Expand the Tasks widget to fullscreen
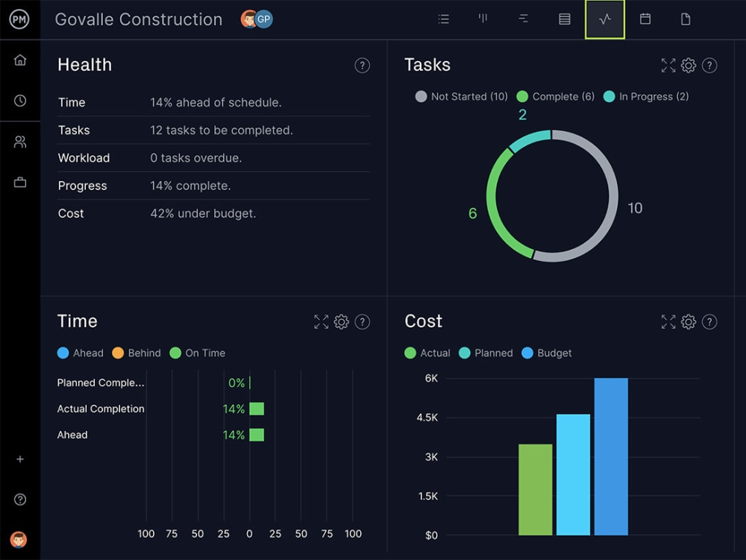 click(668, 66)
